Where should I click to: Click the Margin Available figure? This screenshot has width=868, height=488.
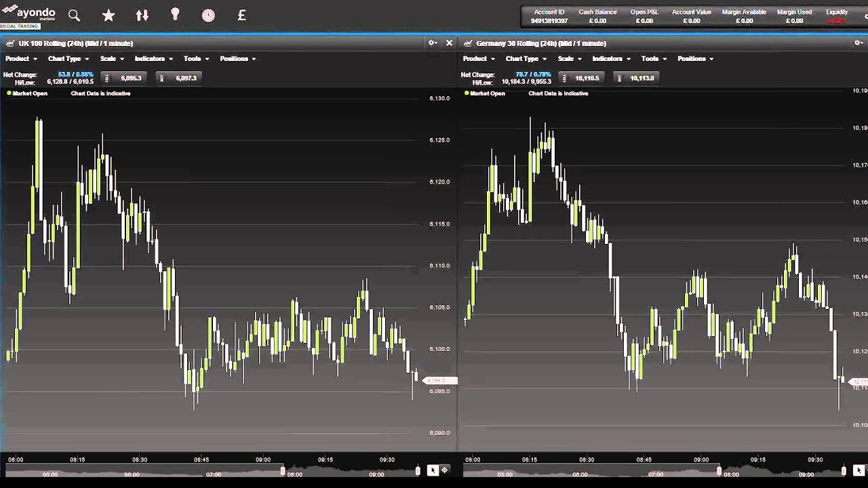[x=744, y=21]
